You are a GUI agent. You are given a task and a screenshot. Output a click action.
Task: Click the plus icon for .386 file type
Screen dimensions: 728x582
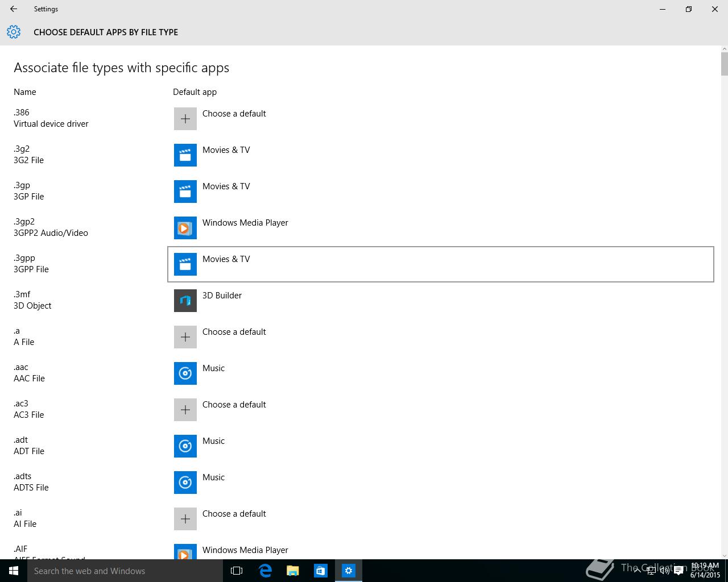point(185,119)
